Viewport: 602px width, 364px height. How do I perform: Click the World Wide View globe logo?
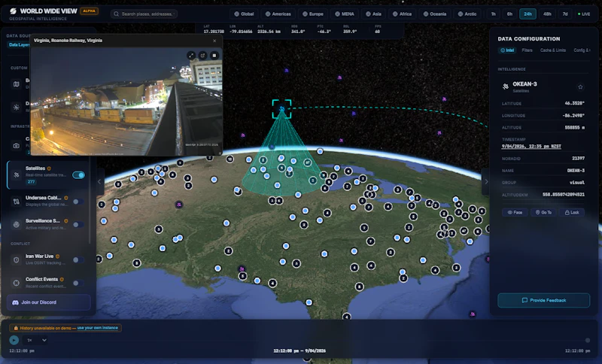tap(13, 11)
